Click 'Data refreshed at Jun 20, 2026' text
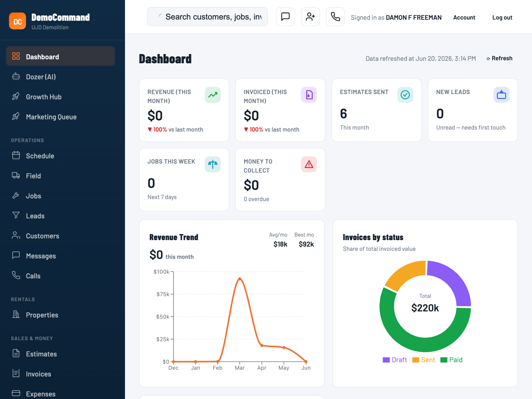This screenshot has height=399, width=532. pyautogui.click(x=421, y=58)
